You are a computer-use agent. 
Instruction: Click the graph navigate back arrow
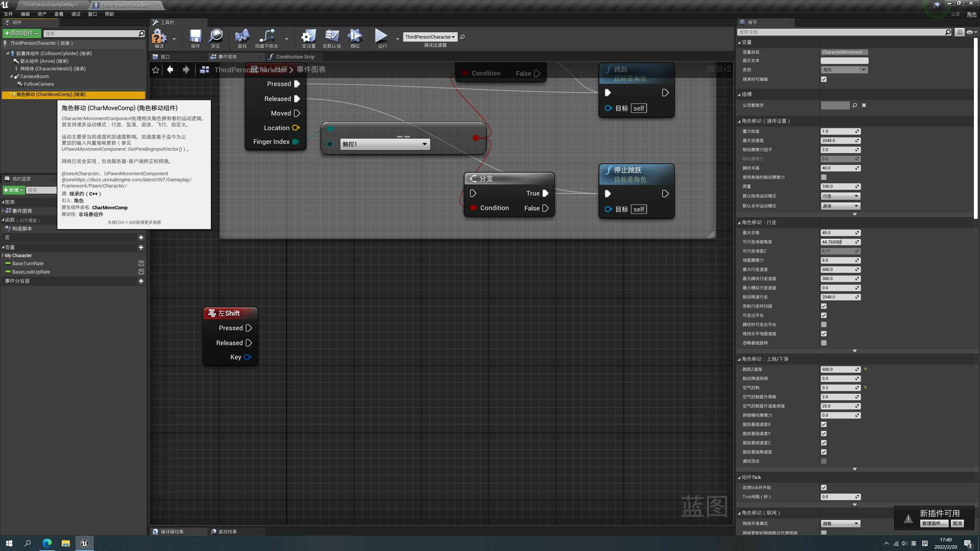tap(170, 70)
